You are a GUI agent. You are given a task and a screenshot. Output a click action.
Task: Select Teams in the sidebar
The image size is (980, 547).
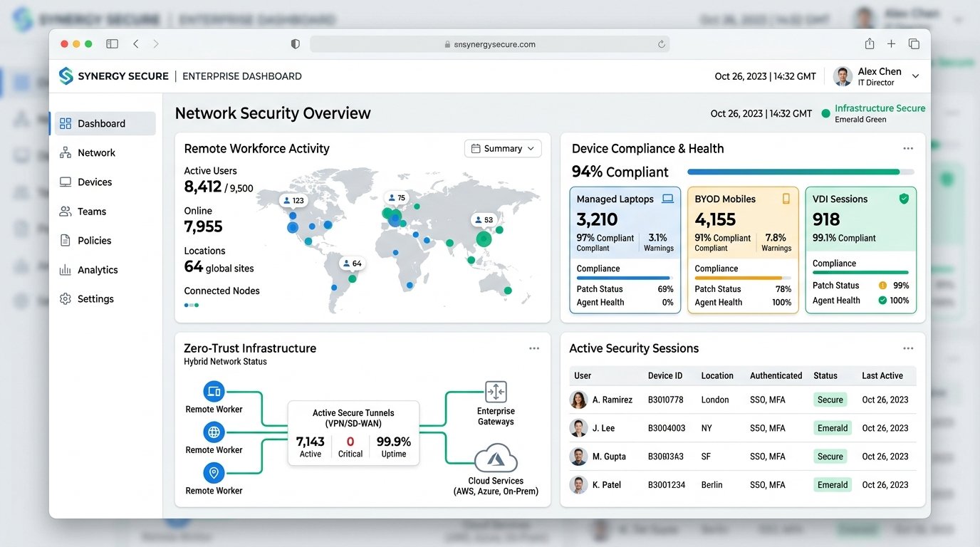click(x=92, y=212)
